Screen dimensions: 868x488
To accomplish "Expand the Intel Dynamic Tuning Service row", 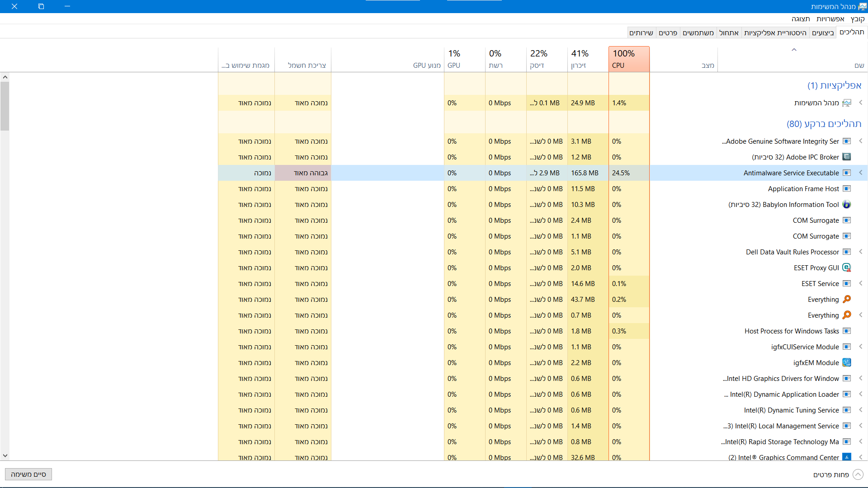I will [x=861, y=410].
